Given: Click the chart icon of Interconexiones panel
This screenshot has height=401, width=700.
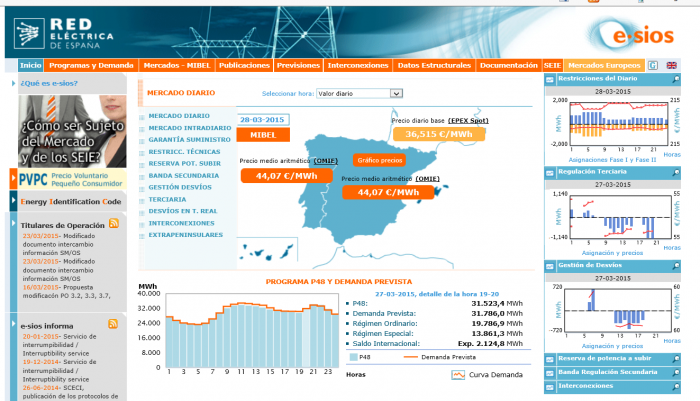Looking at the screenshot, I should (x=550, y=387).
